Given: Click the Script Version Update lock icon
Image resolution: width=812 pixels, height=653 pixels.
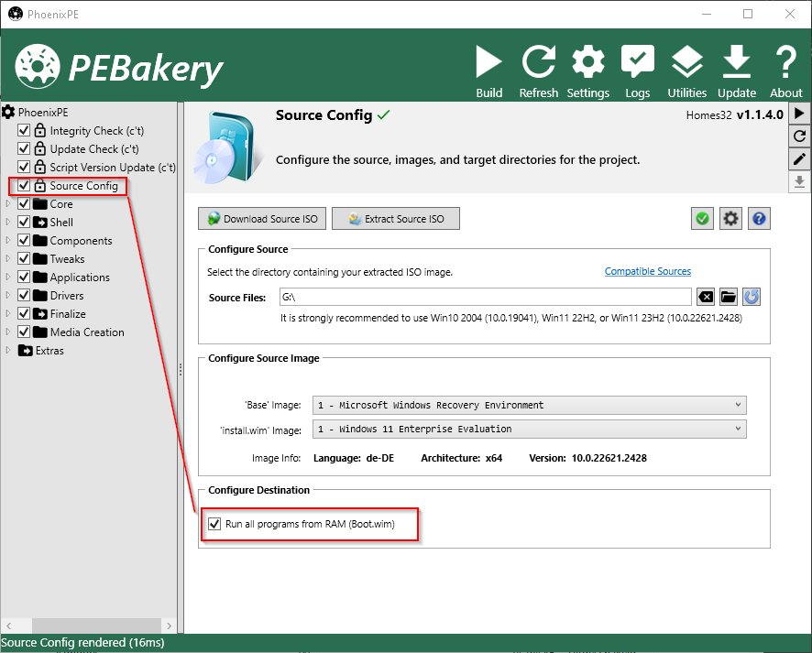Looking at the screenshot, I should (40, 167).
